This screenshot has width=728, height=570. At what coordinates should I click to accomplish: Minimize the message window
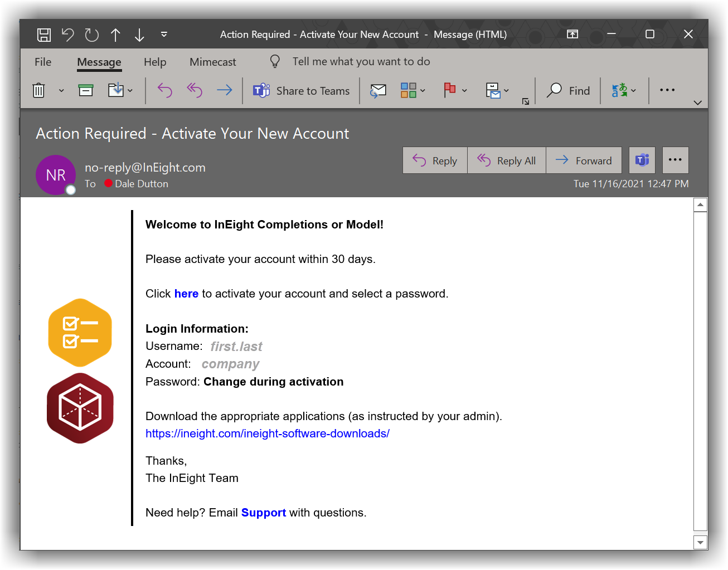point(611,35)
